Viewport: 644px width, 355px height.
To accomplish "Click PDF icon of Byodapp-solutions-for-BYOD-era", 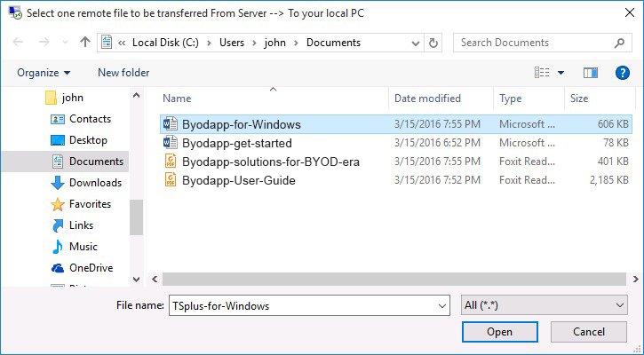I will (x=171, y=162).
